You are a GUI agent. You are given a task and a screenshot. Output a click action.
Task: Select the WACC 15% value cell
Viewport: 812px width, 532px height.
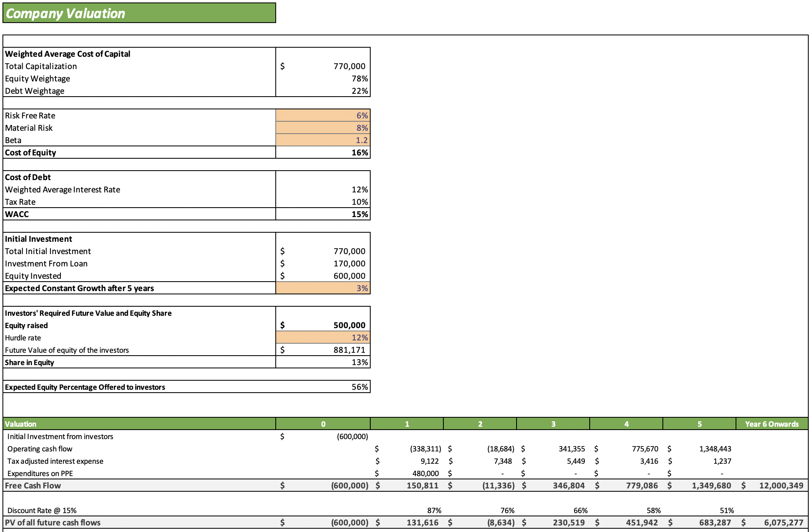pos(323,214)
